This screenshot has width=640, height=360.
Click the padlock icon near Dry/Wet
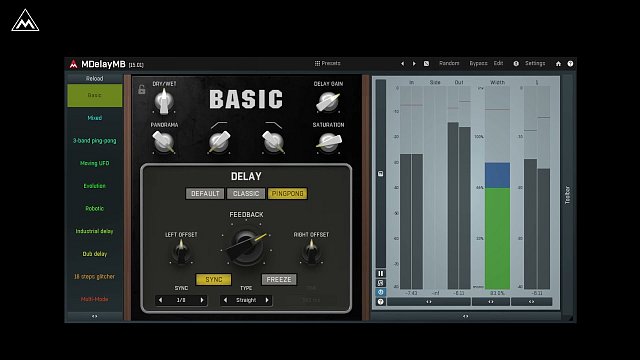[142, 89]
